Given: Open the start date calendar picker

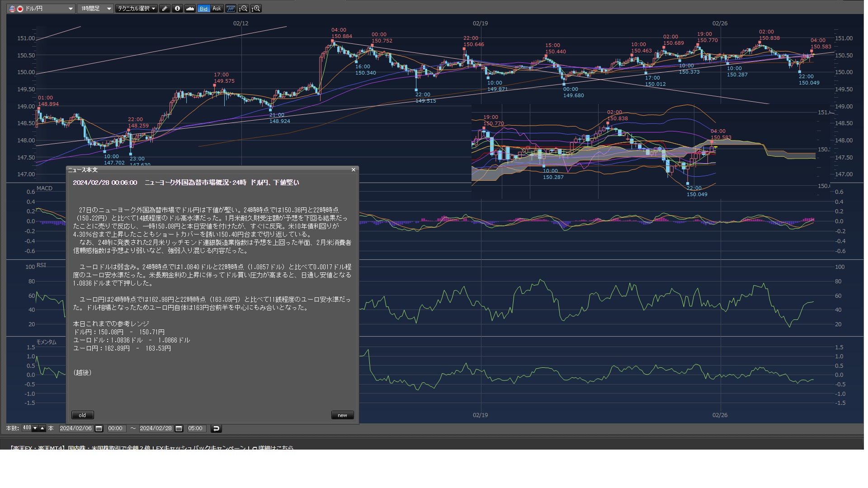Looking at the screenshot, I should click(x=99, y=428).
